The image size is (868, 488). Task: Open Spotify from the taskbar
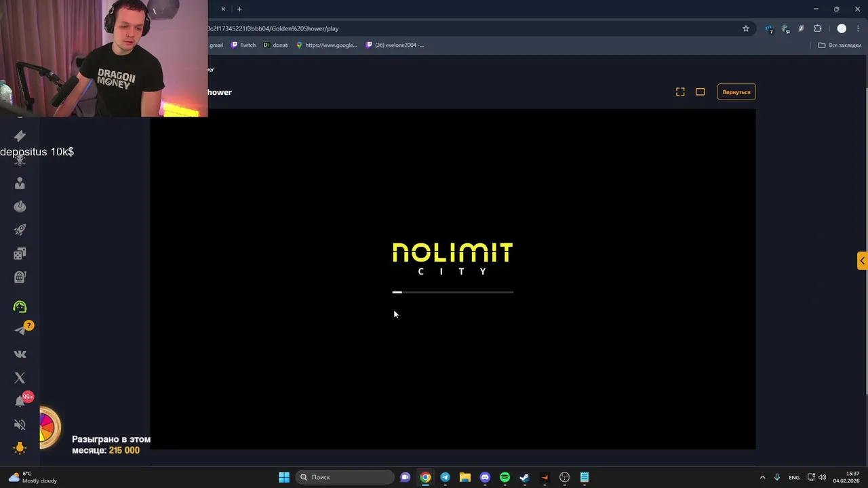coord(505,477)
